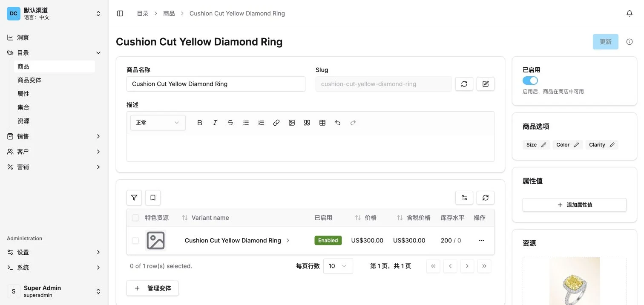This screenshot has width=644, height=305.
Task: Insert a bullet list
Action: pos(246,123)
